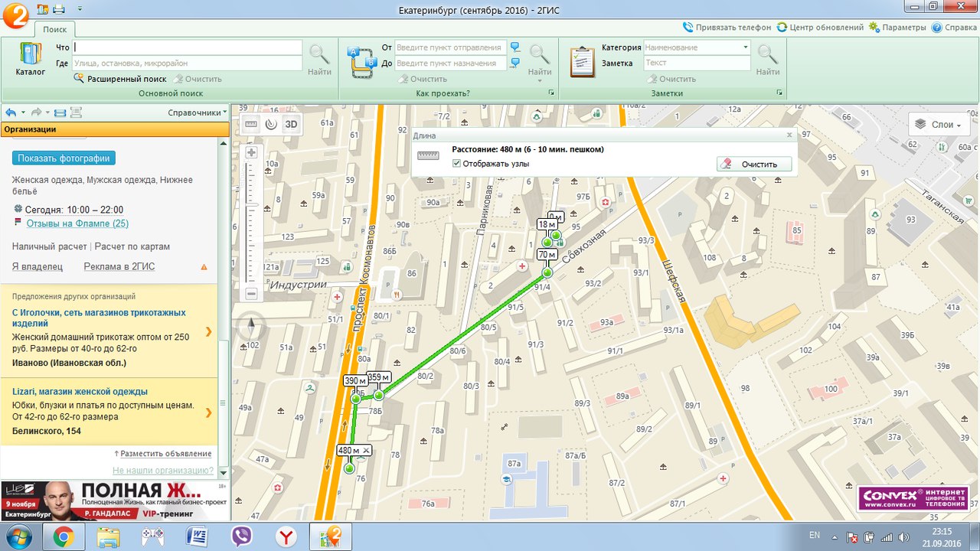Click the orange warning triangle icon

(x=204, y=267)
